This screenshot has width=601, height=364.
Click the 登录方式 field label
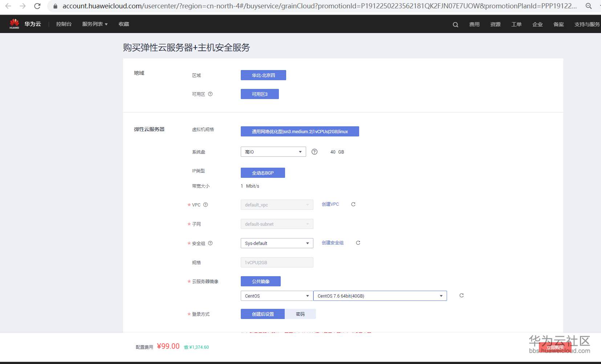[x=201, y=314]
